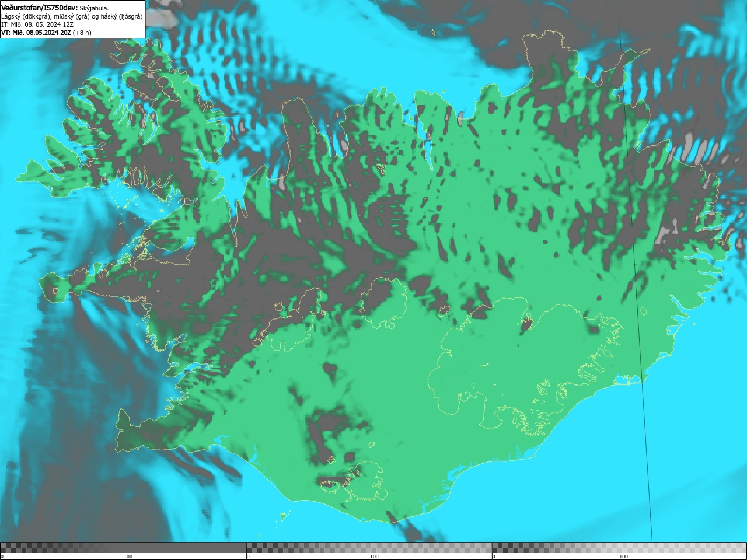Click the '(+8 h)' forecast offset text

pos(82,33)
